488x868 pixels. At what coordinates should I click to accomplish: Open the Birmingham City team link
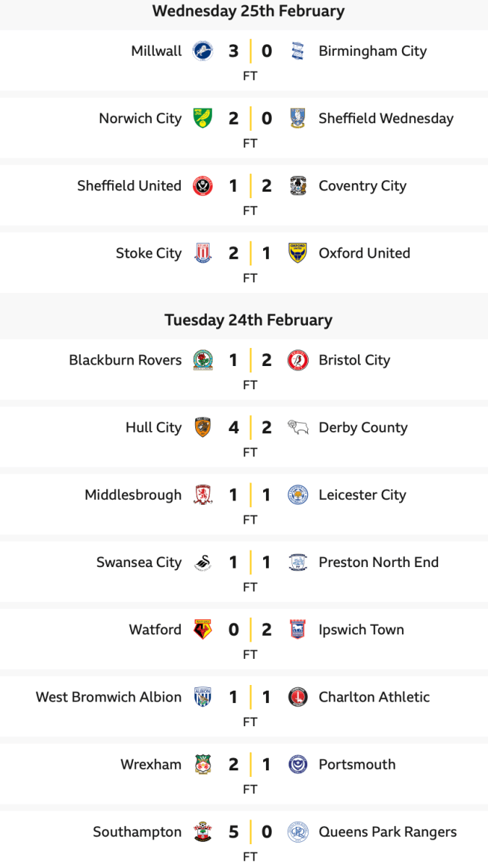[372, 51]
